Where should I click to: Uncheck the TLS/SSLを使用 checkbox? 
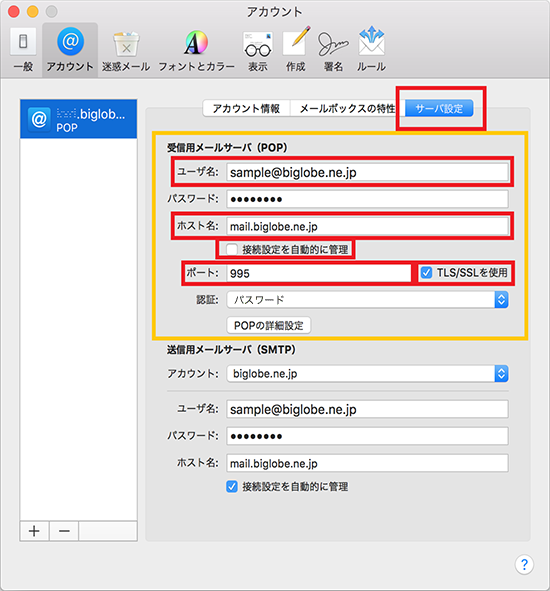[426, 273]
